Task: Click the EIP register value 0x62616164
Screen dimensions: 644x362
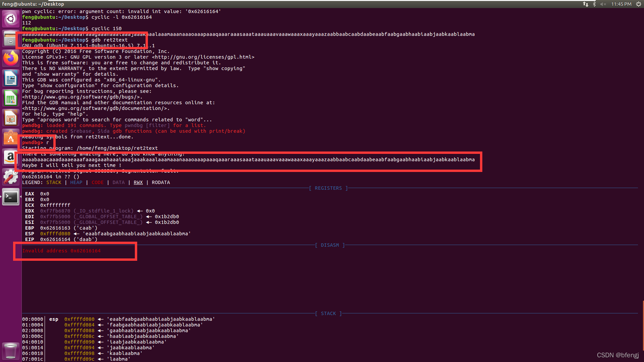Action: (55, 239)
